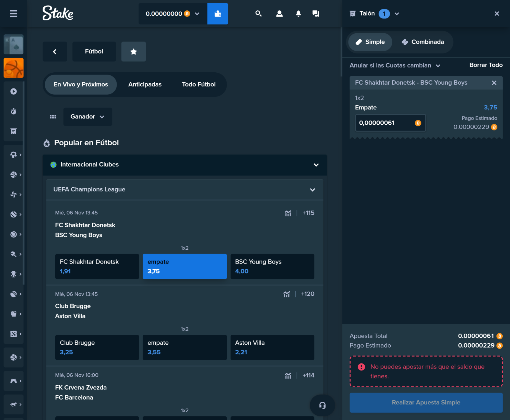The width and height of the screenshot is (510, 420).
Task: Go back with the left arrow button
Action: (x=55, y=51)
